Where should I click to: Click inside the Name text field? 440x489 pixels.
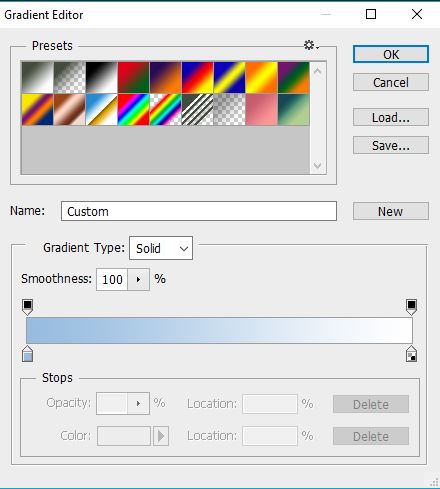point(199,211)
